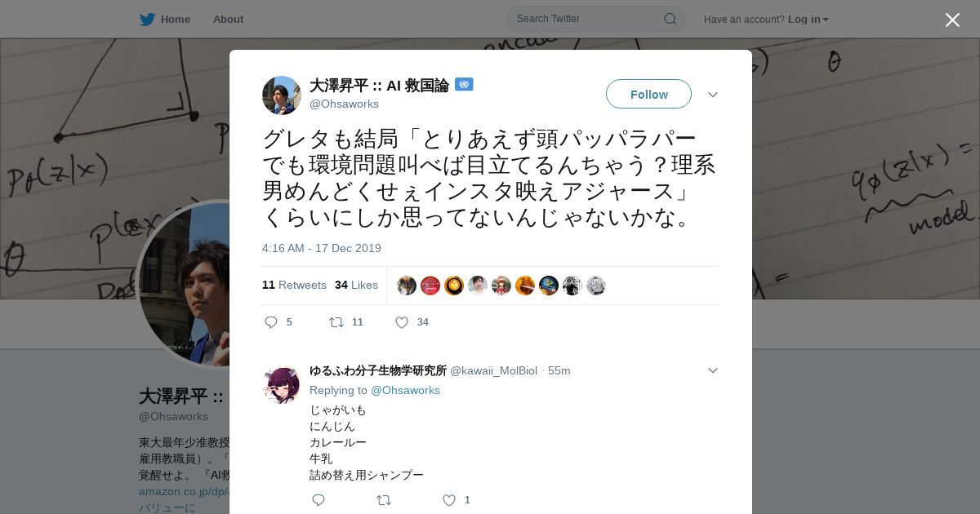The width and height of the screenshot is (980, 514).
Task: Click the search magnifier icon
Action: 670,19
